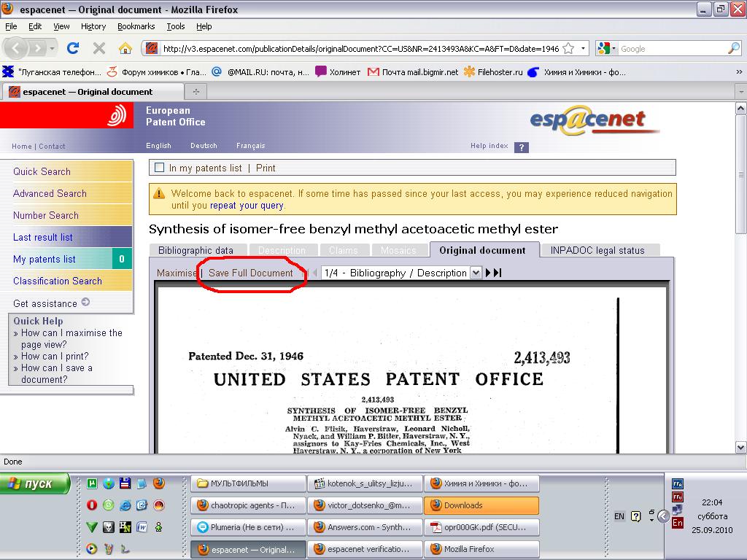
Task: Switch to the Bibliographic data tab
Action: pyautogui.click(x=196, y=250)
